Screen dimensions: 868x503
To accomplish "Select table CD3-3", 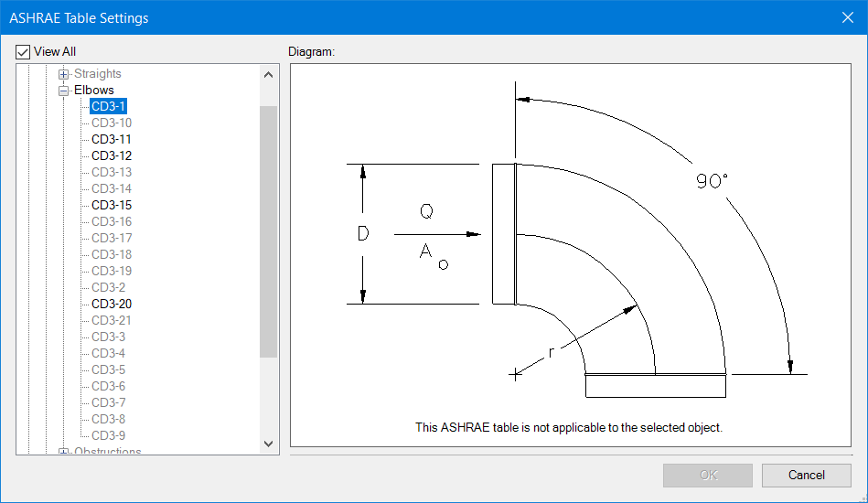I will pyautogui.click(x=109, y=337).
